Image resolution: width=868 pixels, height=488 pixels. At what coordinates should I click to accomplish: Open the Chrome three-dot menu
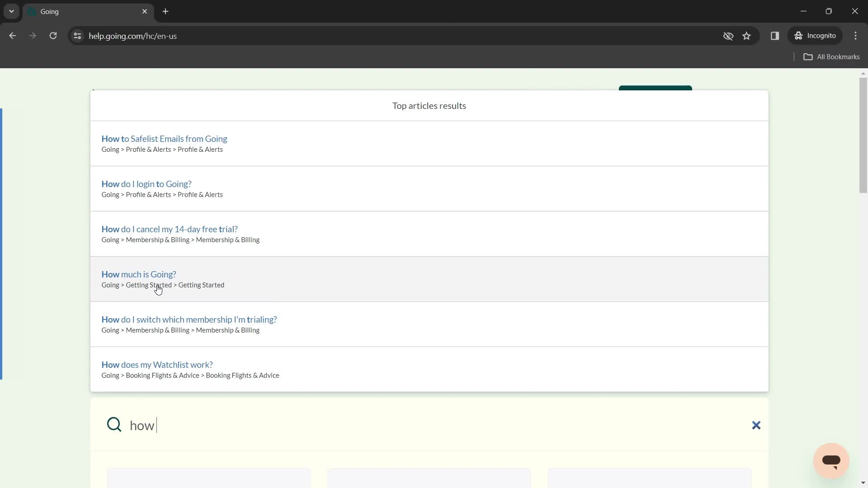[x=855, y=36]
